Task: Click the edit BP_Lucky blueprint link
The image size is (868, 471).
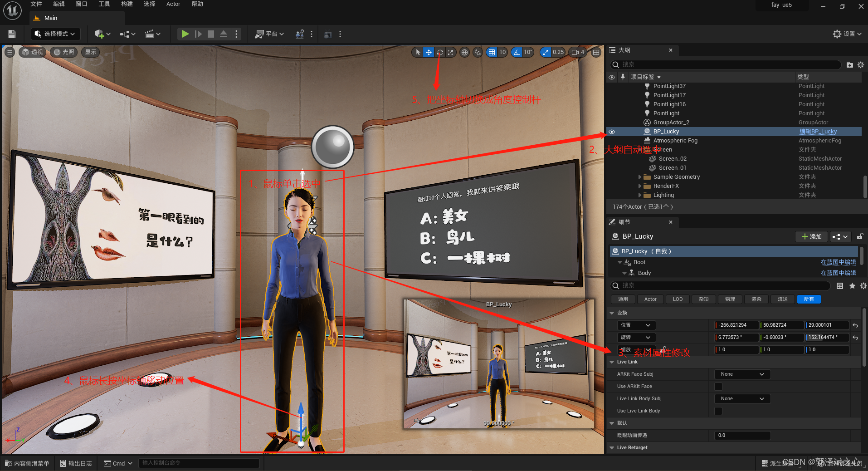Action: (818, 132)
